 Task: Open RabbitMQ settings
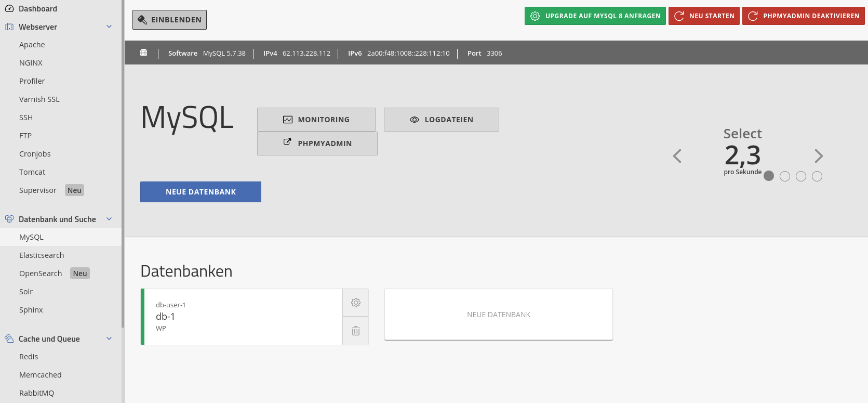point(36,393)
